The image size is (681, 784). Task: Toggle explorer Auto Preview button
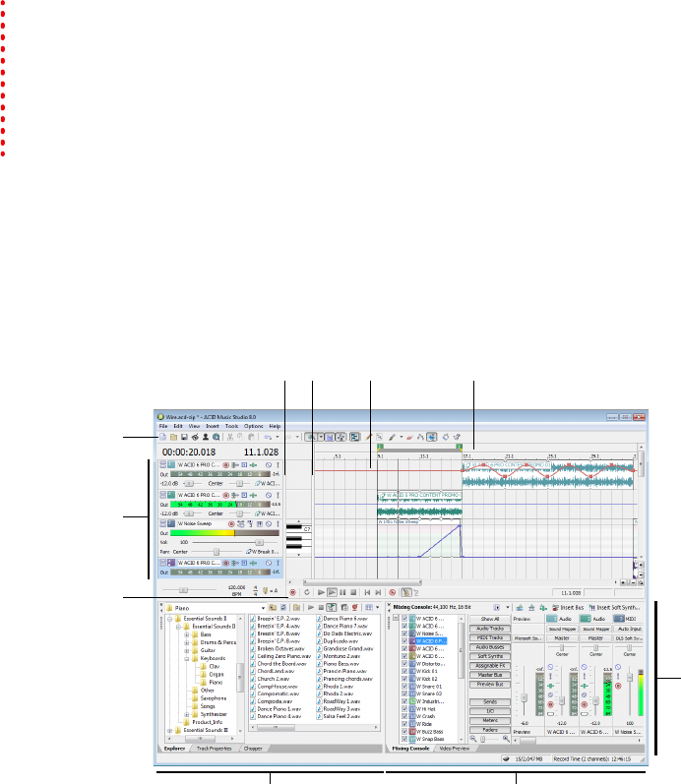pos(332,608)
